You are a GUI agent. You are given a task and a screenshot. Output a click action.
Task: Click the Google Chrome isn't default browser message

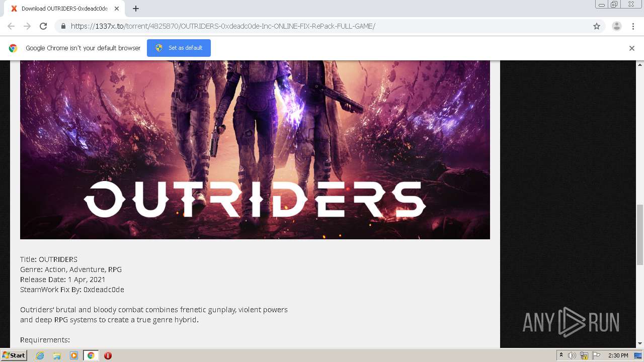click(x=83, y=48)
